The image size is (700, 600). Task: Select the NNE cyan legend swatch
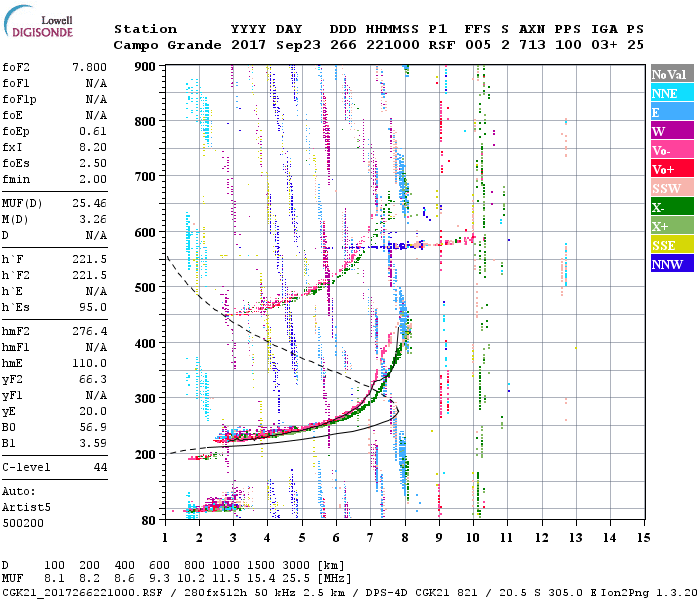tap(672, 93)
